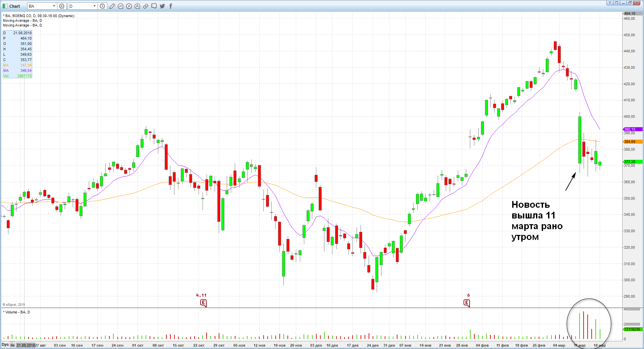Open the time template clock icon
The height and width of the screenshot is (349, 644).
click(x=102, y=6)
